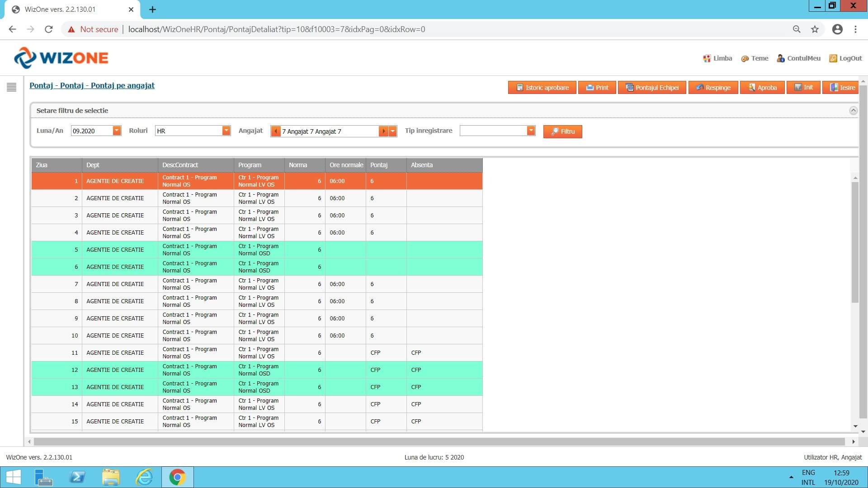Click the Print button
The height and width of the screenshot is (488, 868).
pos(597,88)
